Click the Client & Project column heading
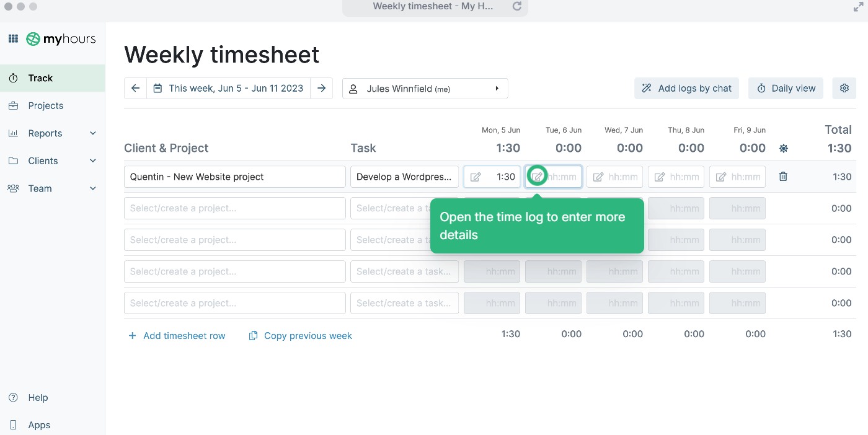 pos(166,148)
